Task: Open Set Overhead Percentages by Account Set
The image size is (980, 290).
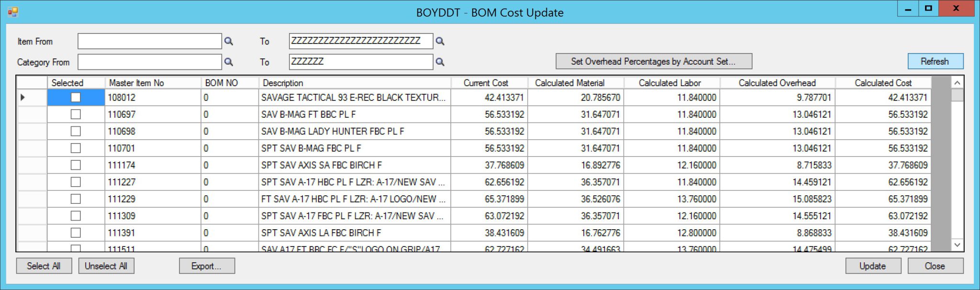Action: 654,61
